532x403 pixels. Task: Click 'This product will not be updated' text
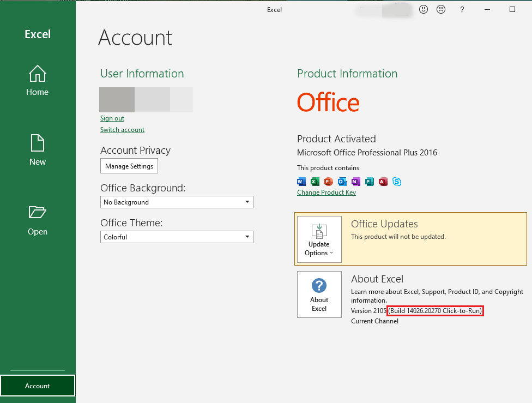(398, 237)
